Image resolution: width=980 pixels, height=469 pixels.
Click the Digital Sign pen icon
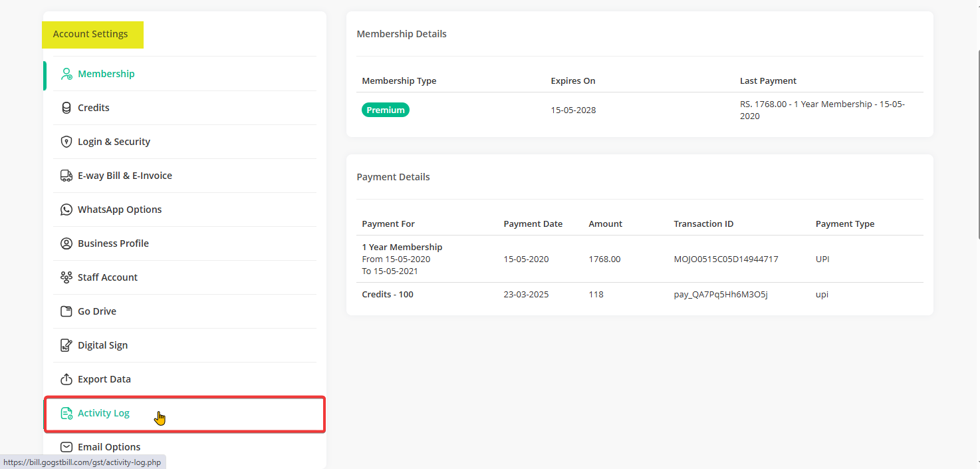tap(66, 345)
